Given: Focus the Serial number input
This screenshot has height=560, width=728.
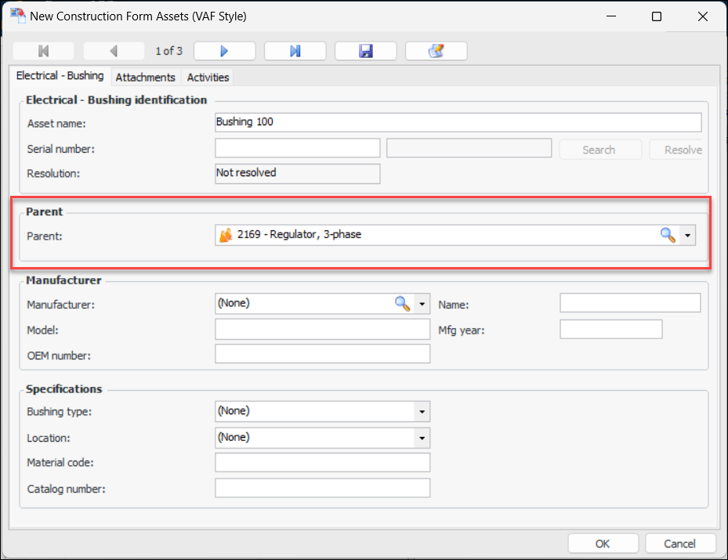Looking at the screenshot, I should [x=297, y=149].
